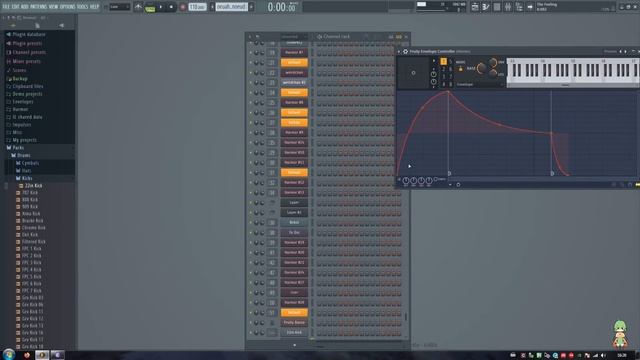
Task: Click the Play button in transport bar
Action: (x=161, y=7)
